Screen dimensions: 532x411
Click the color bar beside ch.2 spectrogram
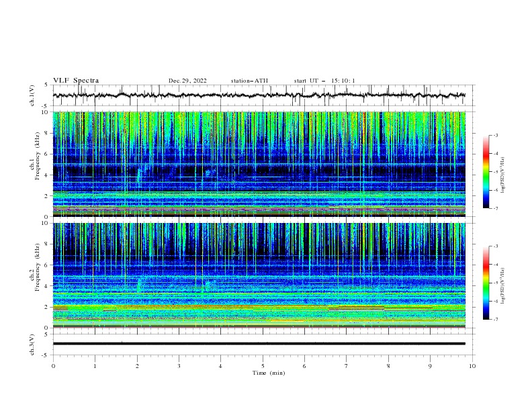tap(486, 283)
